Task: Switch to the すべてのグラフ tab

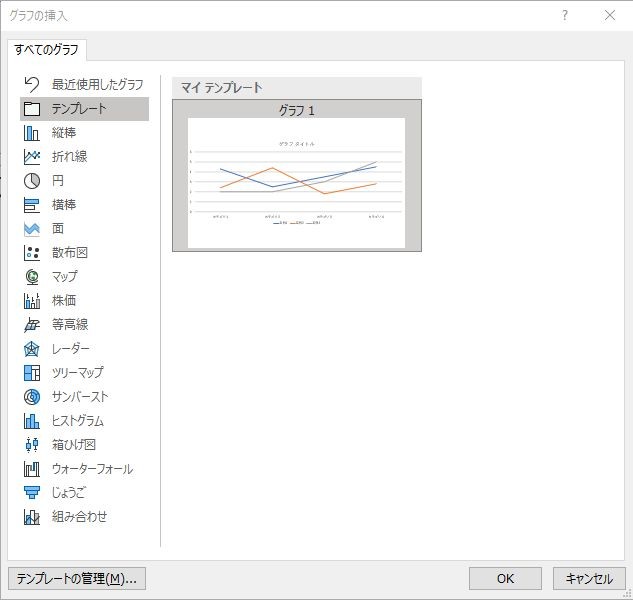Action: point(46,50)
